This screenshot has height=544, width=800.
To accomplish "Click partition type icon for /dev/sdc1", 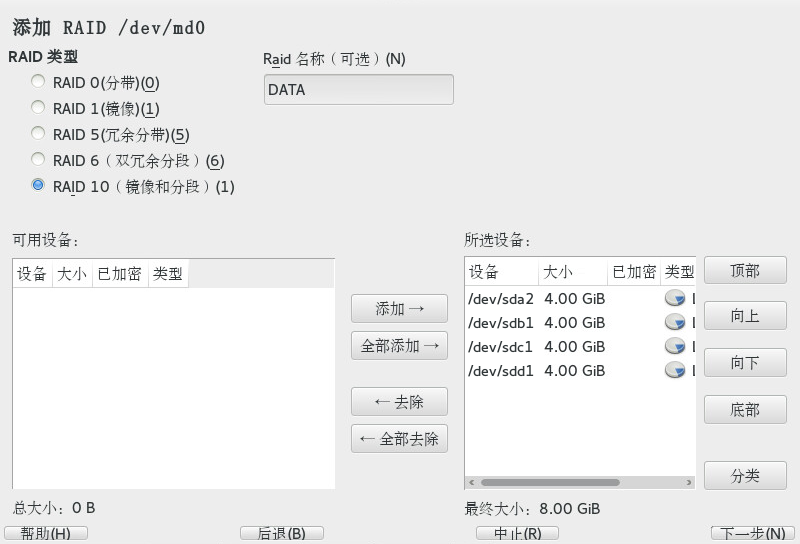I will click(x=675, y=346).
